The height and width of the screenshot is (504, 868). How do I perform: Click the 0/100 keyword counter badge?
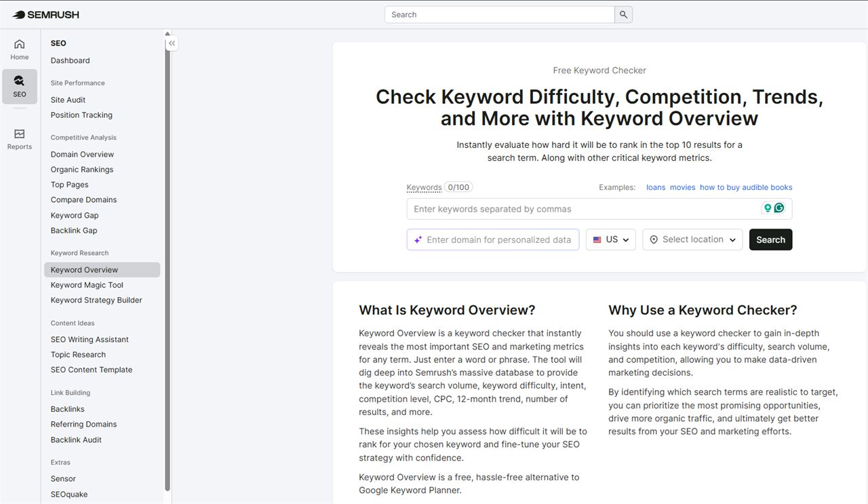[459, 187]
